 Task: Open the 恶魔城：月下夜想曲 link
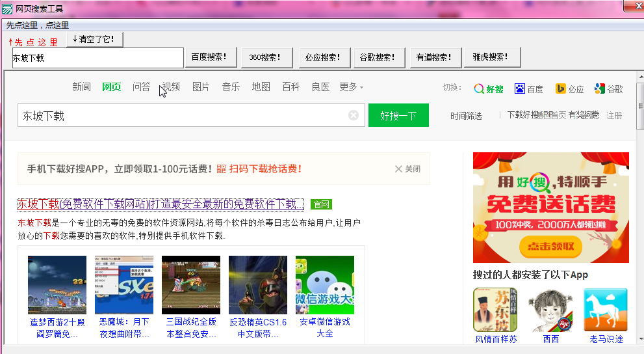[x=124, y=328]
